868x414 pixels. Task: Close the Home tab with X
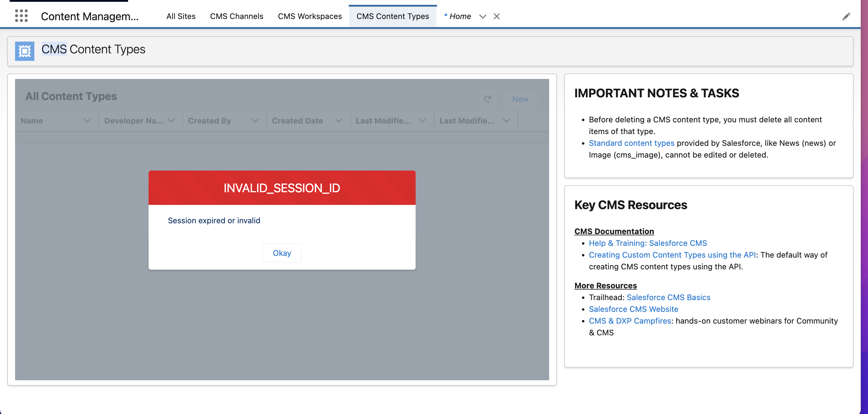tap(496, 16)
